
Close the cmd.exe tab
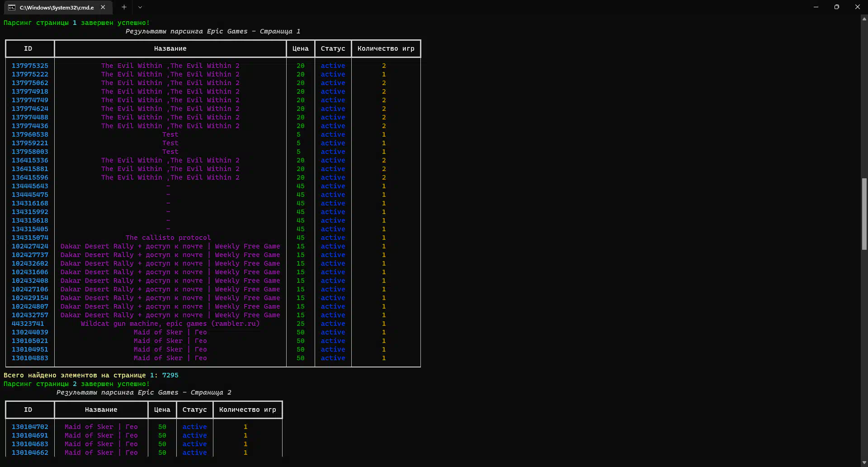[103, 7]
